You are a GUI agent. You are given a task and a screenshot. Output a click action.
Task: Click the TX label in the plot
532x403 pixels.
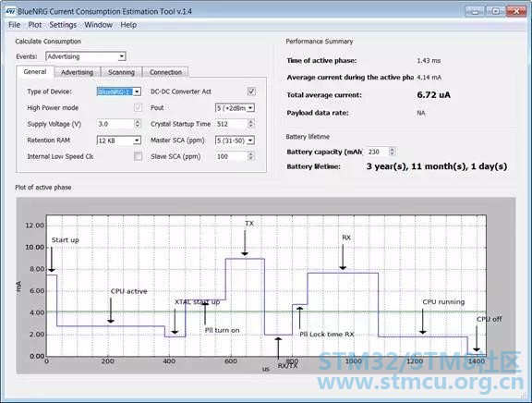point(249,224)
